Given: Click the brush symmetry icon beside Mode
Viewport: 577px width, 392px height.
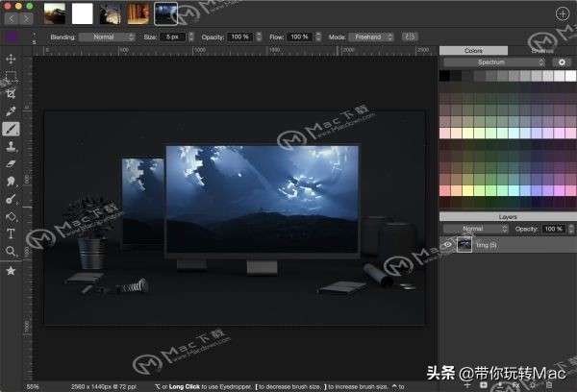Looking at the screenshot, I should click(410, 37).
